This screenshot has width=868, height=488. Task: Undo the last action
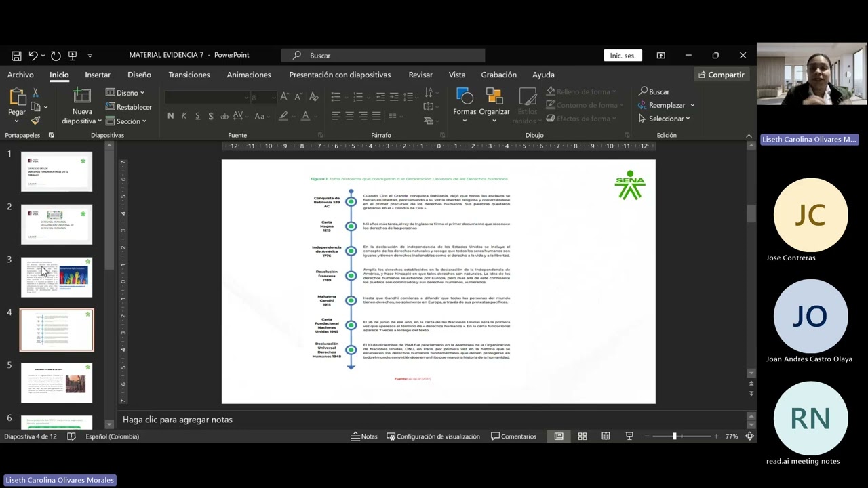coord(33,56)
